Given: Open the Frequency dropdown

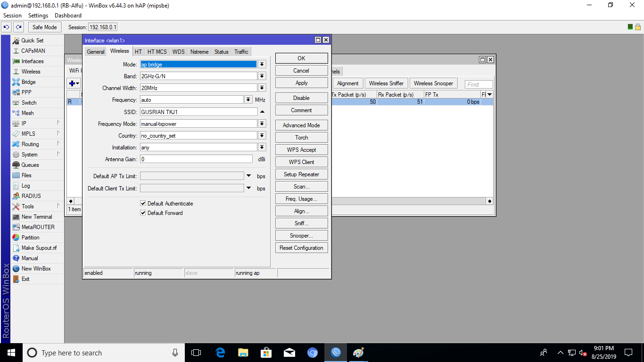Looking at the screenshot, I should coord(248,99).
